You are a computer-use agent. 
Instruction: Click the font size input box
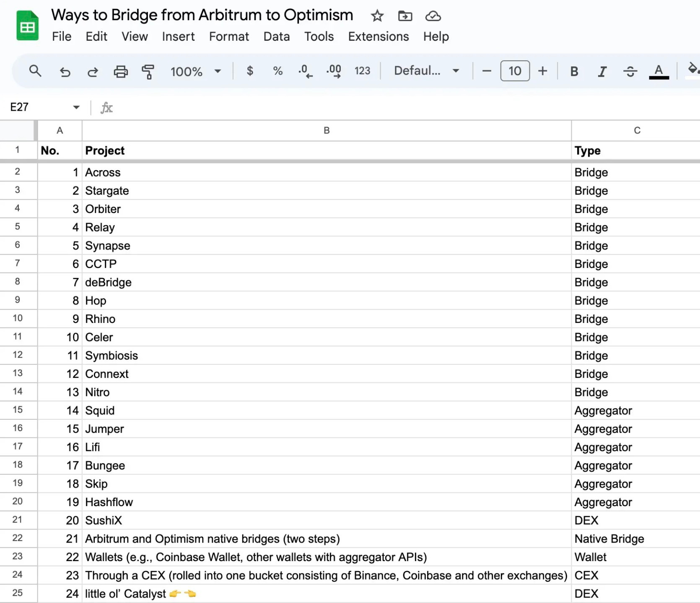click(x=515, y=71)
